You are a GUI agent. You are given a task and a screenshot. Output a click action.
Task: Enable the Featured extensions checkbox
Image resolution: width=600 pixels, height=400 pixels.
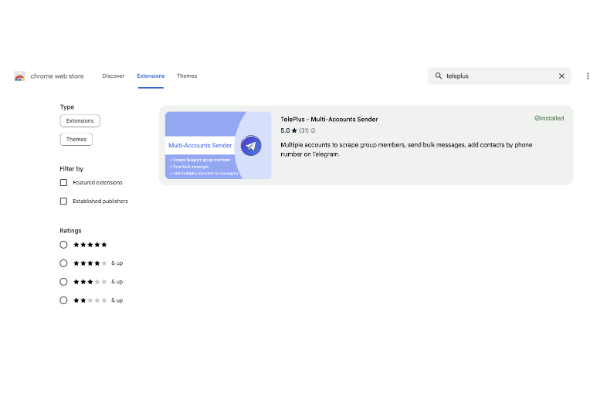tap(64, 183)
